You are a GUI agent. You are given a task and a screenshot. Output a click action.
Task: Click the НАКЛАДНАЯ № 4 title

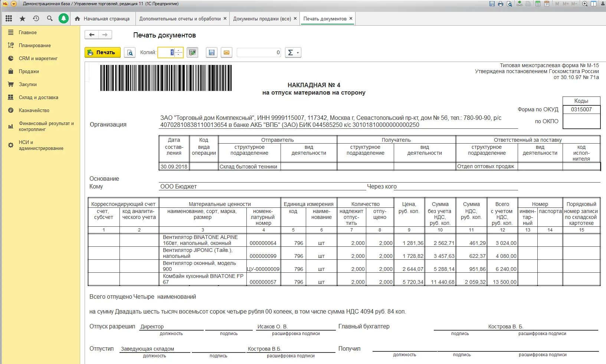click(314, 85)
